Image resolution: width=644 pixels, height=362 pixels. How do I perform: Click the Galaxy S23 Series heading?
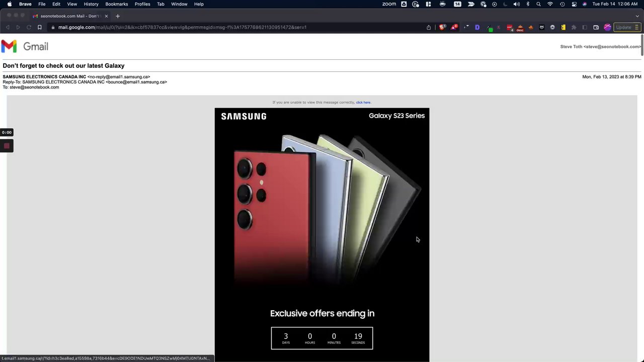(396, 116)
